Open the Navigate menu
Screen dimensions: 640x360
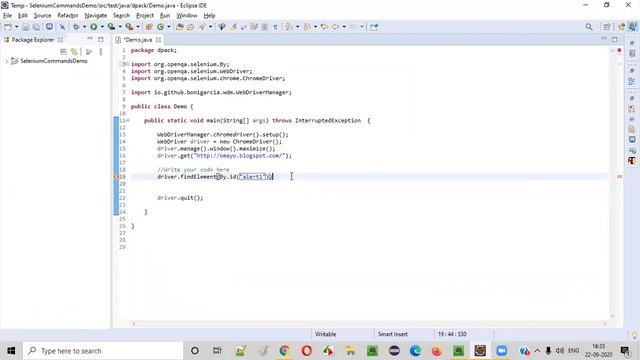96,16
